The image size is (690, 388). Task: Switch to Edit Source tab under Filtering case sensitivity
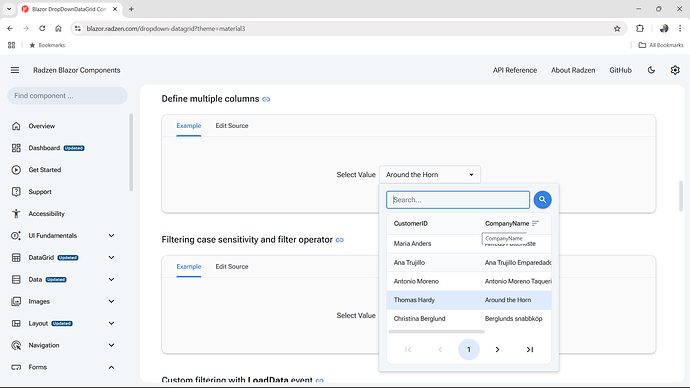[232, 267]
